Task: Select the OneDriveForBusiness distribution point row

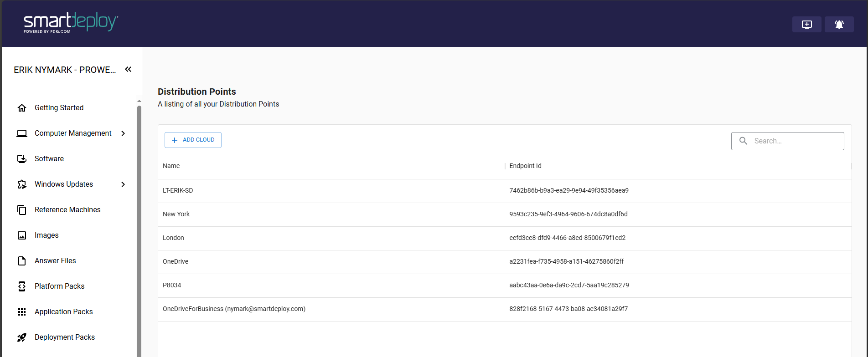Action: 234,309
